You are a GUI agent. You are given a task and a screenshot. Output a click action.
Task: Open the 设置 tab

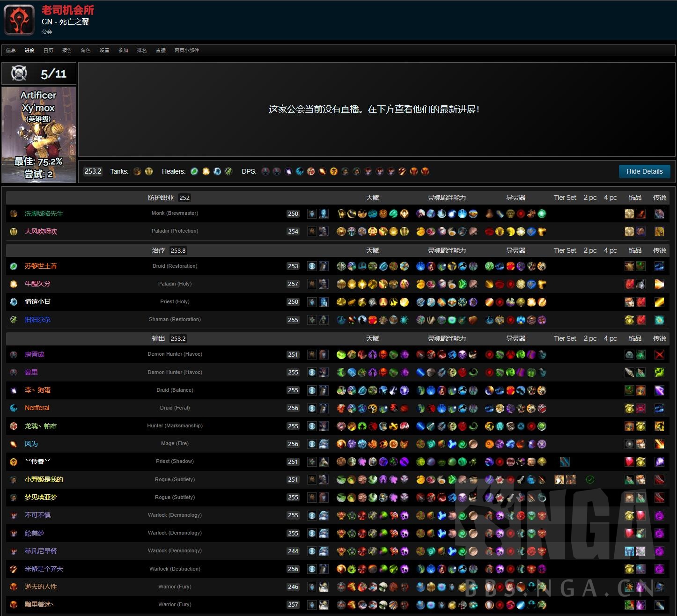coord(104,50)
